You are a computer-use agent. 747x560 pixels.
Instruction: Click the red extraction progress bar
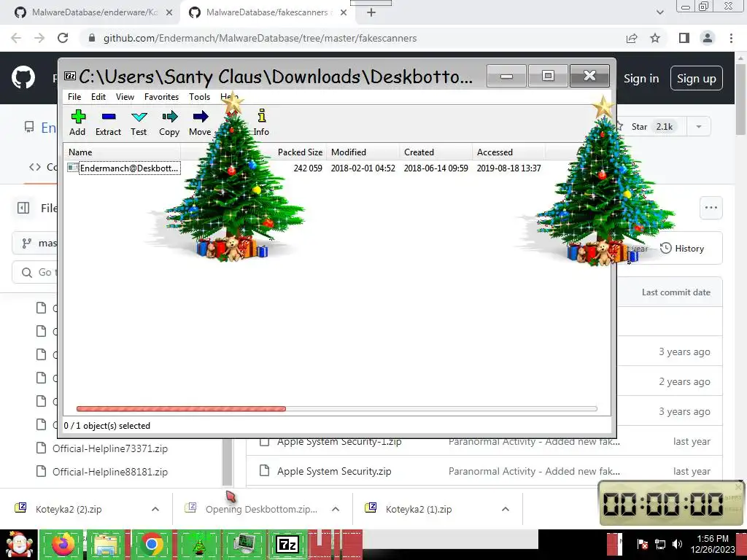(181, 408)
